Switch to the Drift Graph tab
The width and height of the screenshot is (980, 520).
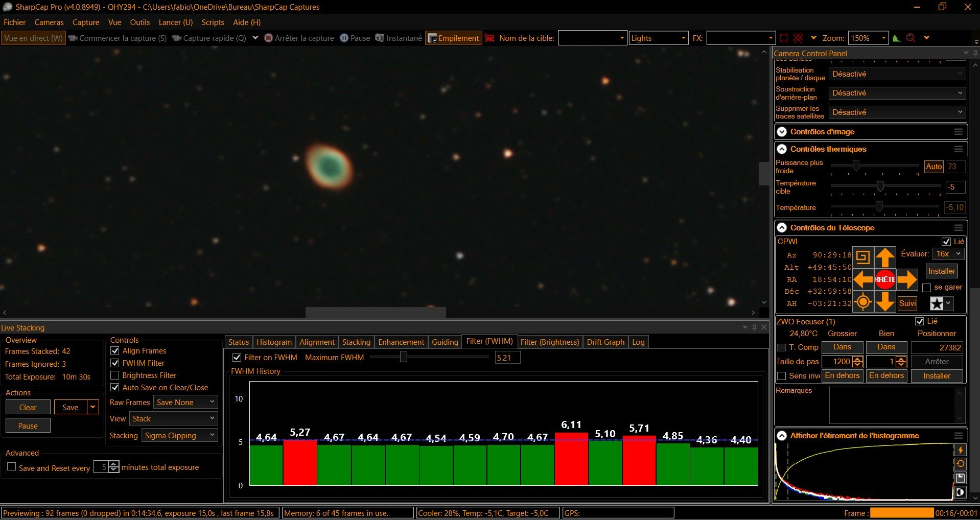pos(605,342)
